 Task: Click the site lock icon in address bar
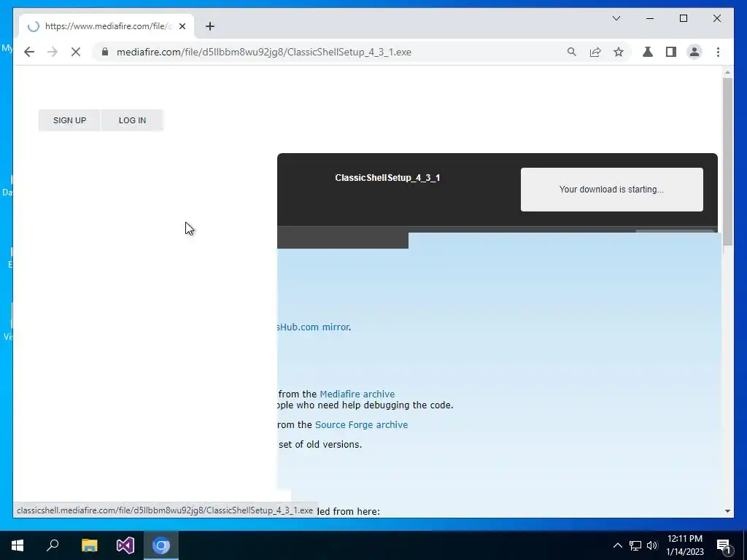coord(105,52)
